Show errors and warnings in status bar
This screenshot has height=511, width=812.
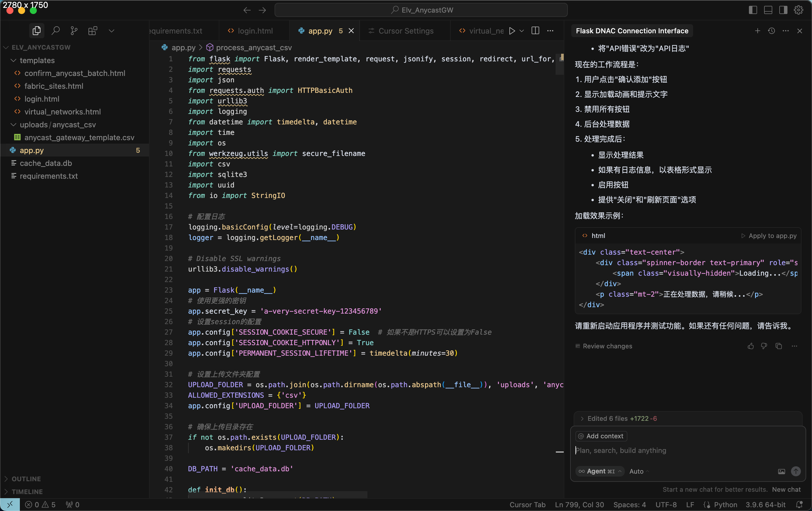40,504
